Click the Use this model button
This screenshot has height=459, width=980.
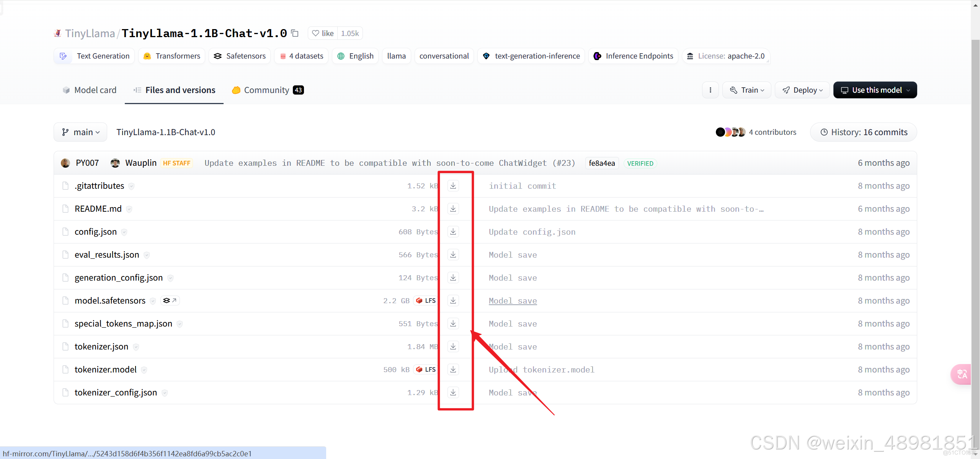[x=875, y=90]
